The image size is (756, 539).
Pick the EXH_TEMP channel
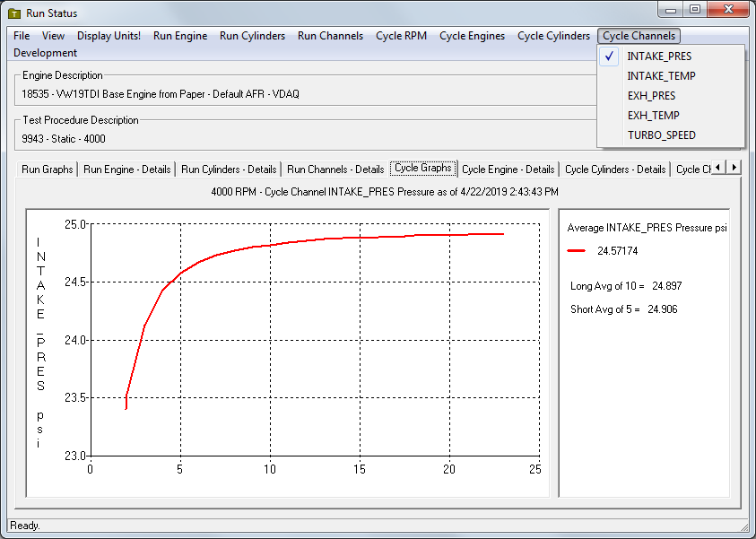[x=671, y=116]
